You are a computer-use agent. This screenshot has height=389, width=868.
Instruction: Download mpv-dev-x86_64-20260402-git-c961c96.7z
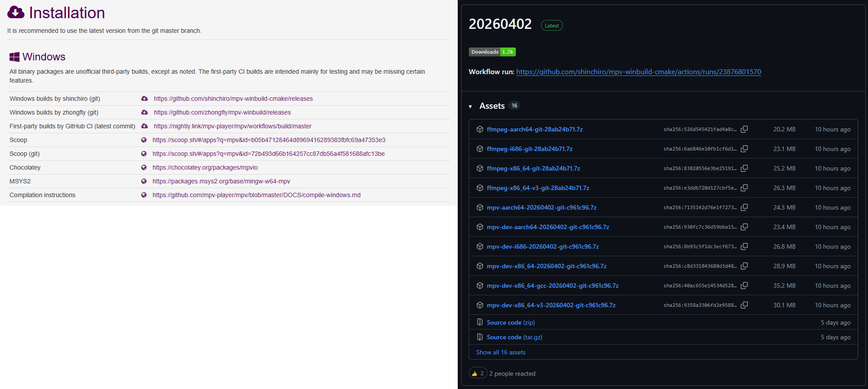pyautogui.click(x=546, y=266)
